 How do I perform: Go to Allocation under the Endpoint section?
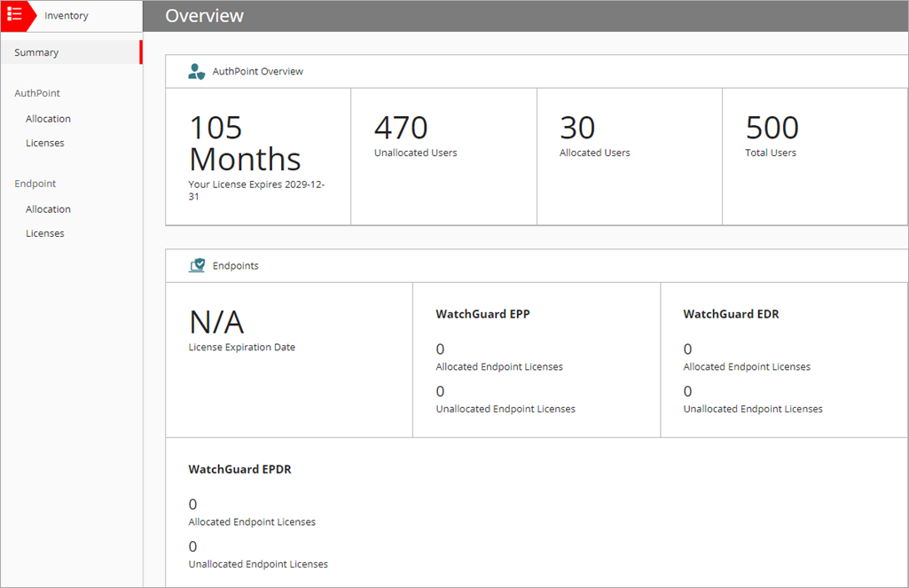(x=48, y=209)
